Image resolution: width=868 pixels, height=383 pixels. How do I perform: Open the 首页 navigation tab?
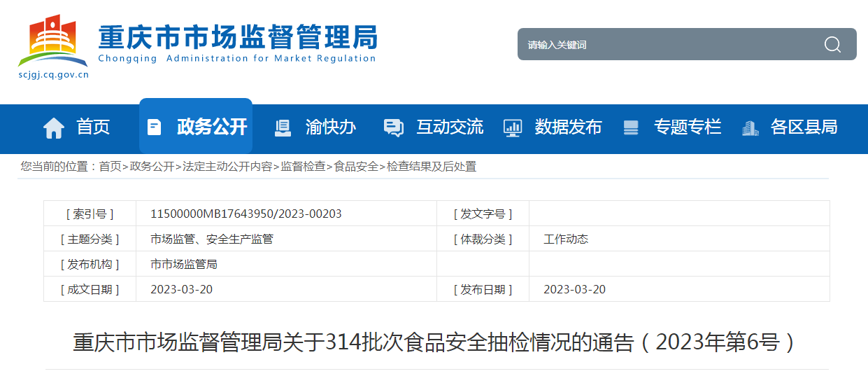click(93, 127)
